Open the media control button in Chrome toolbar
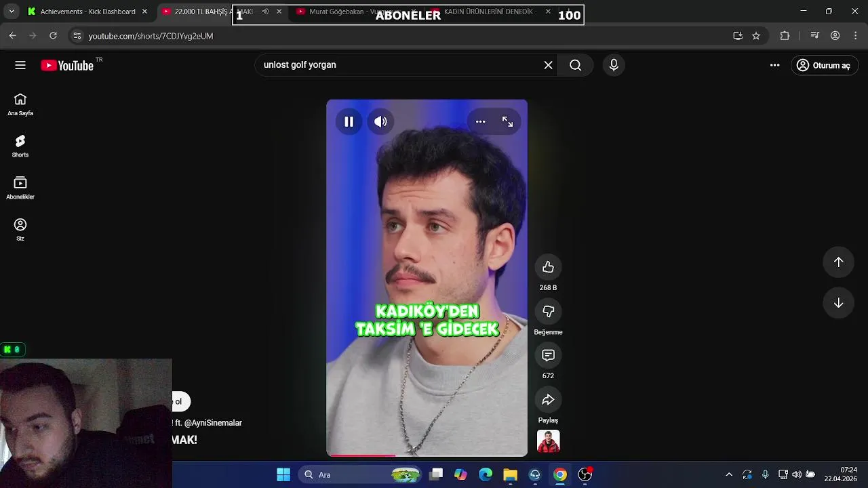868x488 pixels. click(x=815, y=36)
